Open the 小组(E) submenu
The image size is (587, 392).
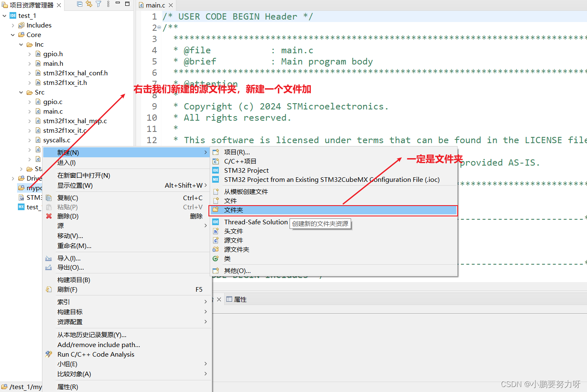click(127, 364)
